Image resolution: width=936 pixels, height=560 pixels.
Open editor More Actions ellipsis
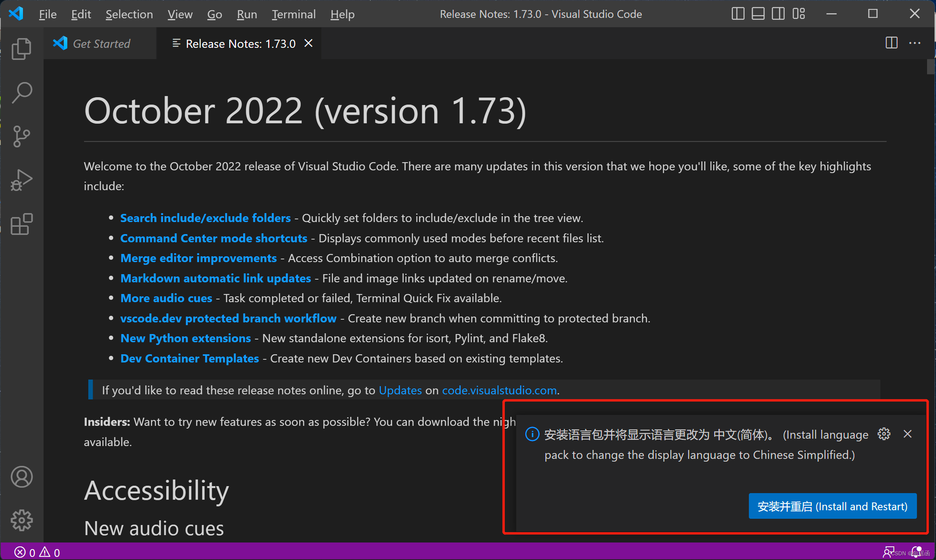point(915,43)
